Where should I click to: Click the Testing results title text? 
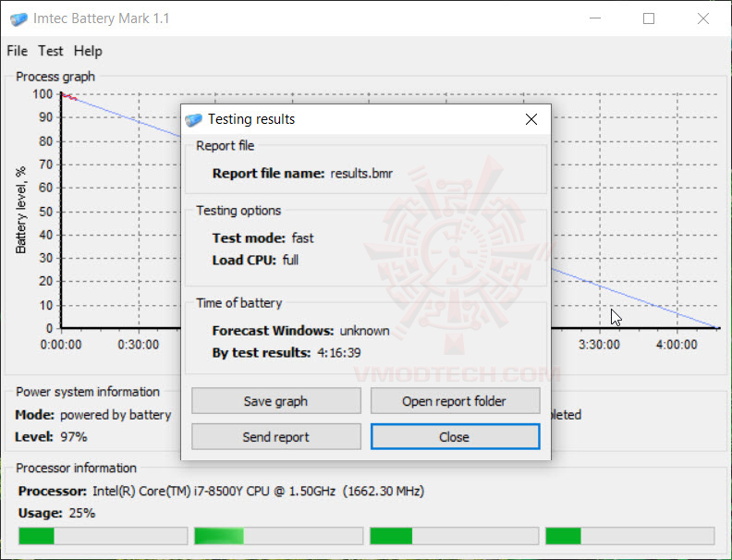251,119
